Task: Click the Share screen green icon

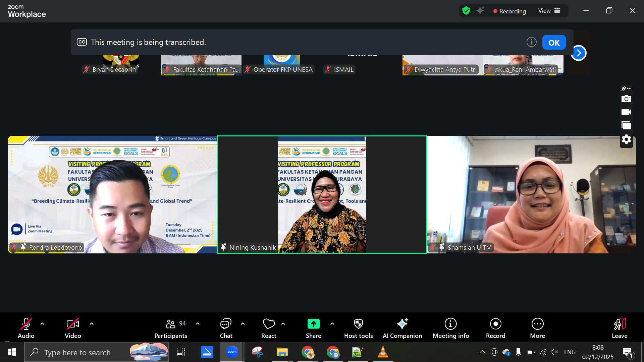Action: click(x=313, y=324)
